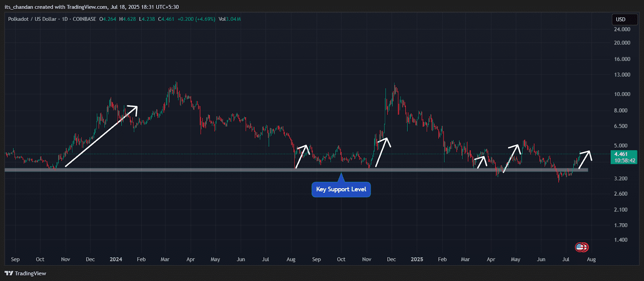This screenshot has height=281, width=644.
Task: Click the Feb label just after 2024
Action: (x=141, y=259)
